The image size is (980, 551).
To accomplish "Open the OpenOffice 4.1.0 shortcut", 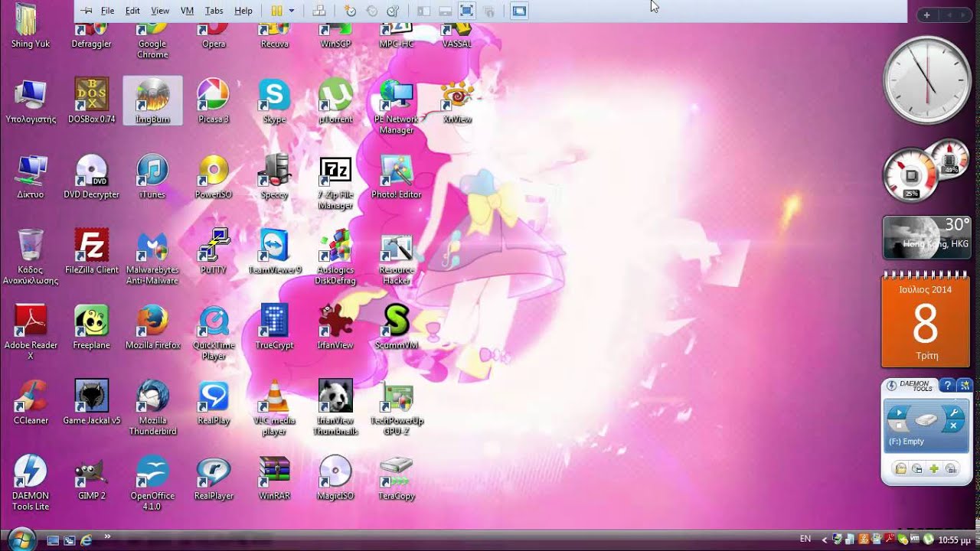I will (152, 484).
